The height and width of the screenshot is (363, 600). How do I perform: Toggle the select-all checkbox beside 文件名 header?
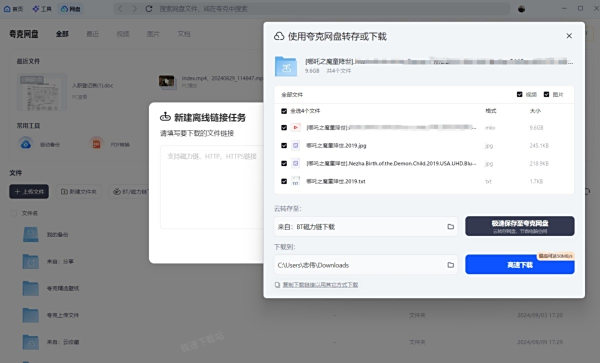(15, 213)
